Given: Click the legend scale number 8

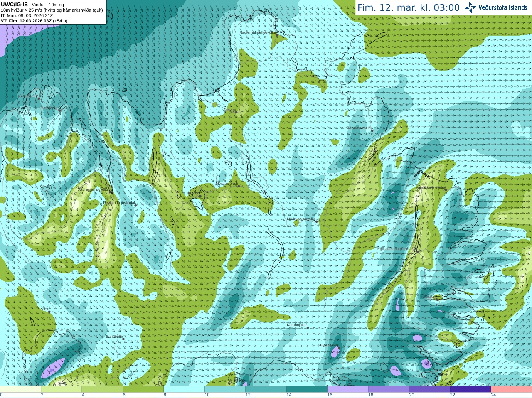Looking at the screenshot, I should coord(165,395).
